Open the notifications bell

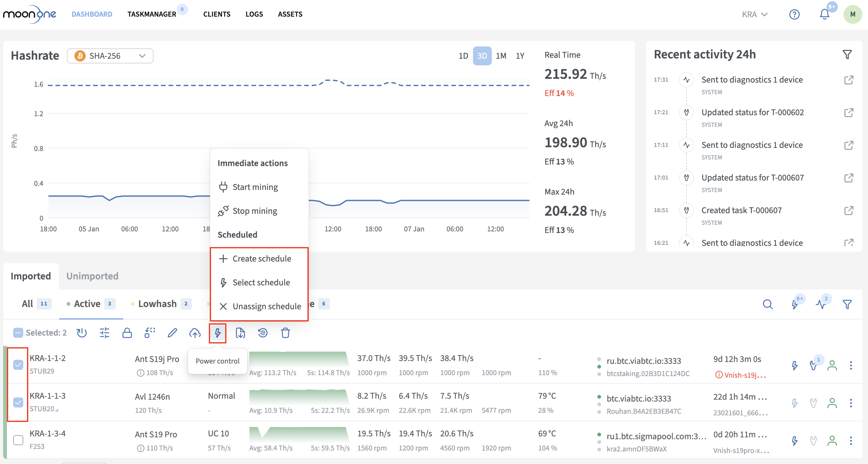pos(824,14)
